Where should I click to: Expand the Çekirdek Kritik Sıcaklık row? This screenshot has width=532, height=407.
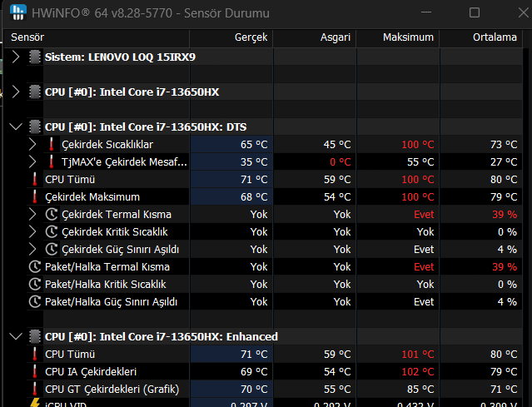(32, 232)
